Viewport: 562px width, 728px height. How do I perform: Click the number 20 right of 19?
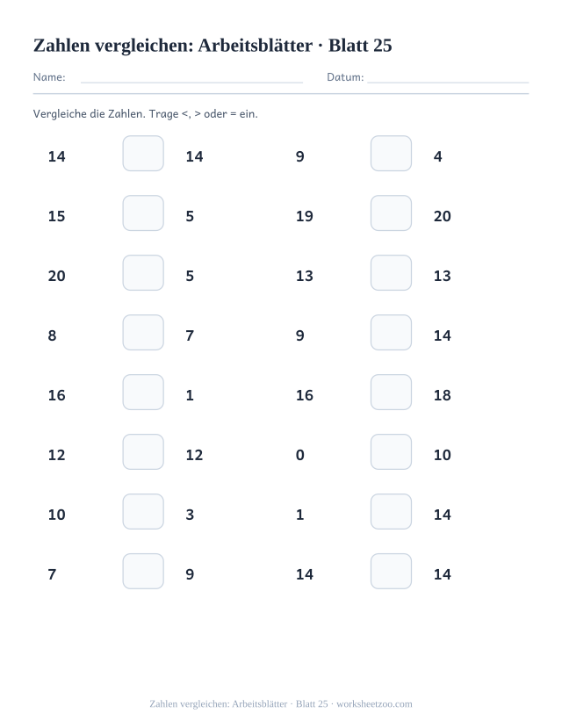coord(443,216)
